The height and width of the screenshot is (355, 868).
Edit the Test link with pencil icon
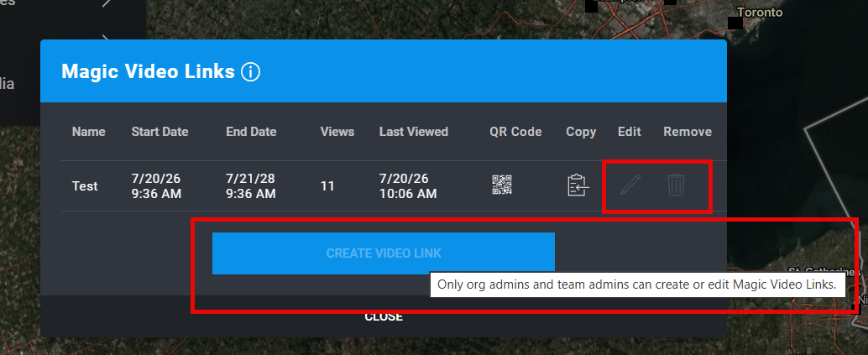click(x=630, y=185)
